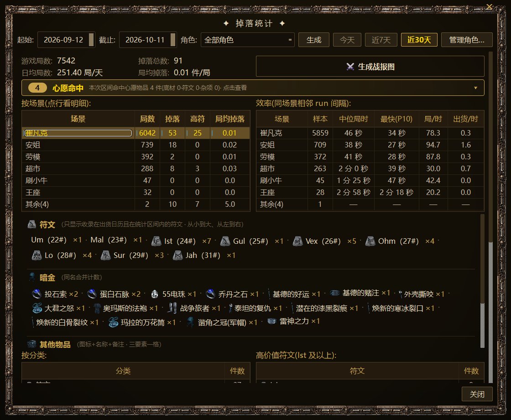The width and height of the screenshot is (511, 420).
Task: Open the 截止 date picker spinner
Action: pos(173,40)
